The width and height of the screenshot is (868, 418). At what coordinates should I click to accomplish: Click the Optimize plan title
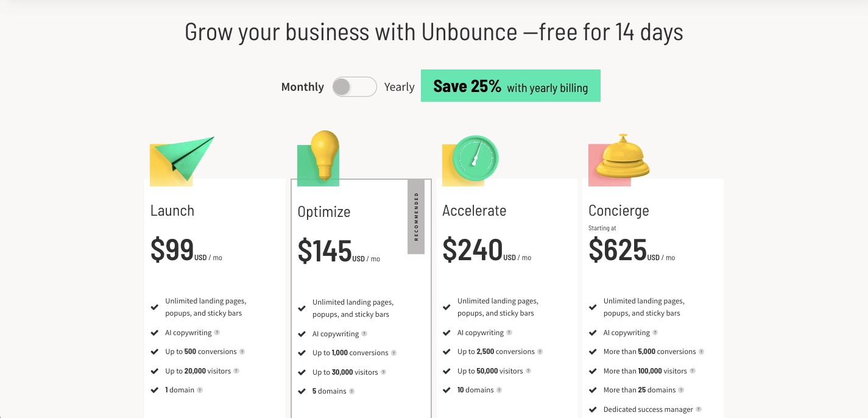click(324, 212)
